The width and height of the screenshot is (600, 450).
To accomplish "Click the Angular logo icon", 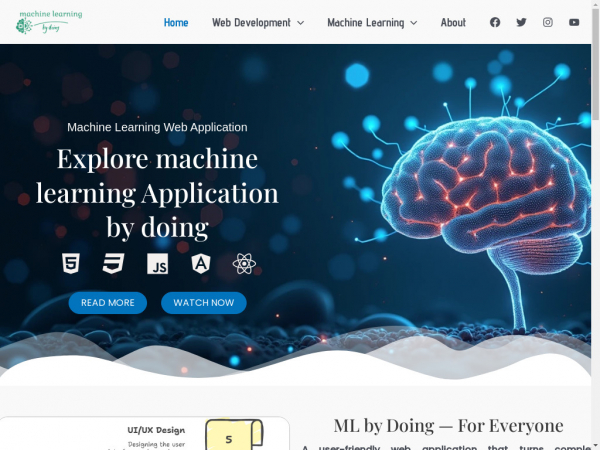I will [201, 264].
